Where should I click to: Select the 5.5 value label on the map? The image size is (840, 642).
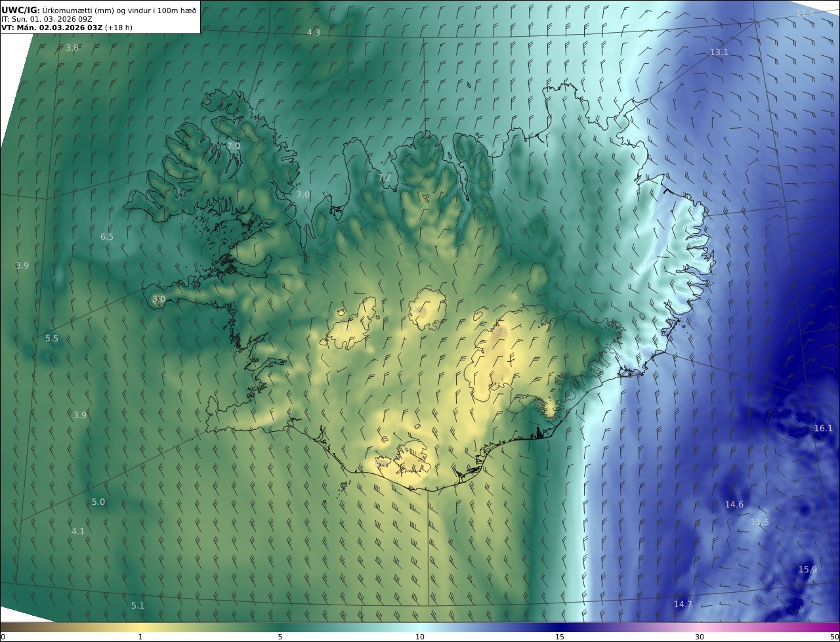click(x=52, y=338)
